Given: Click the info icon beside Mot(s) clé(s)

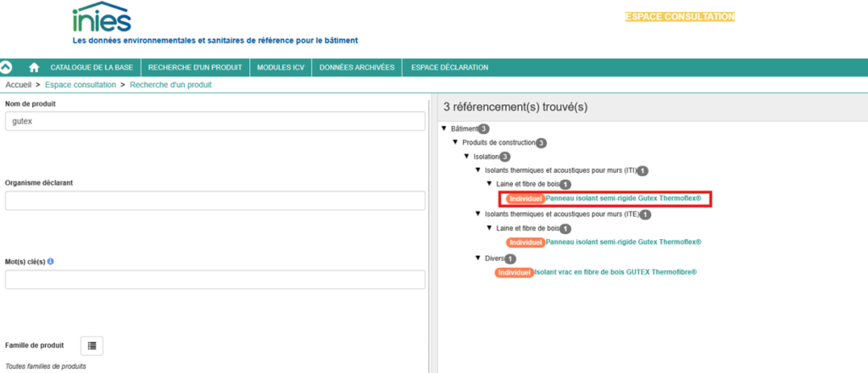Looking at the screenshot, I should point(51,262).
